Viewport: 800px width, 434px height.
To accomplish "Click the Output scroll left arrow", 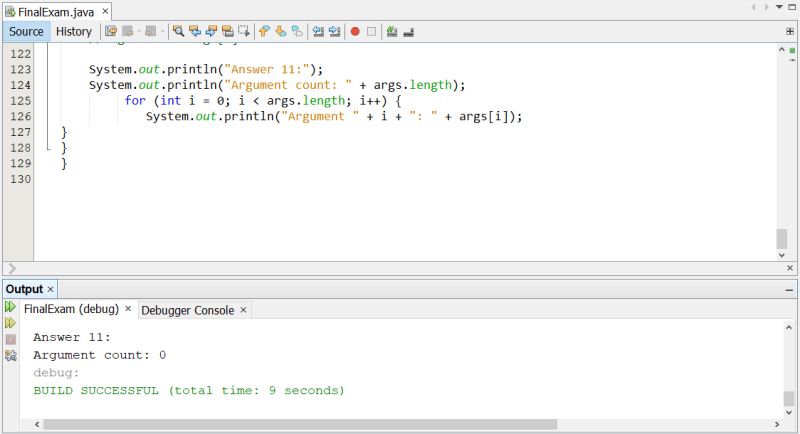I will click(x=37, y=424).
